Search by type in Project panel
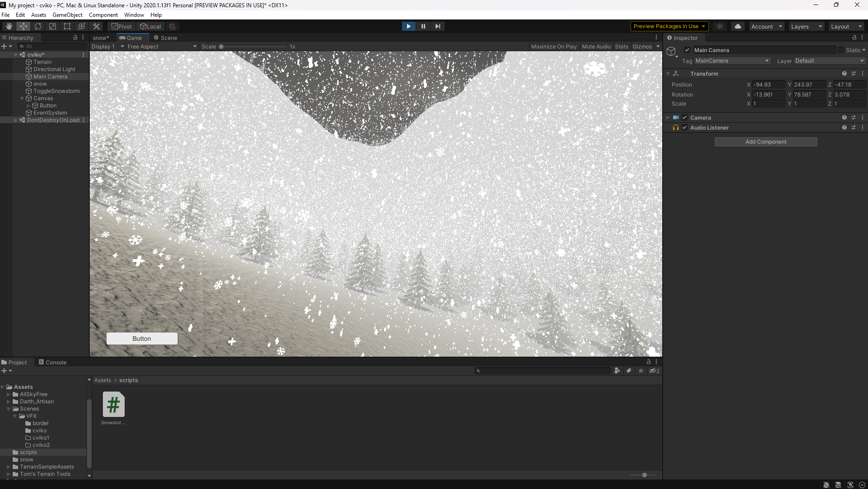Image resolution: width=868 pixels, height=489 pixels. coord(617,371)
